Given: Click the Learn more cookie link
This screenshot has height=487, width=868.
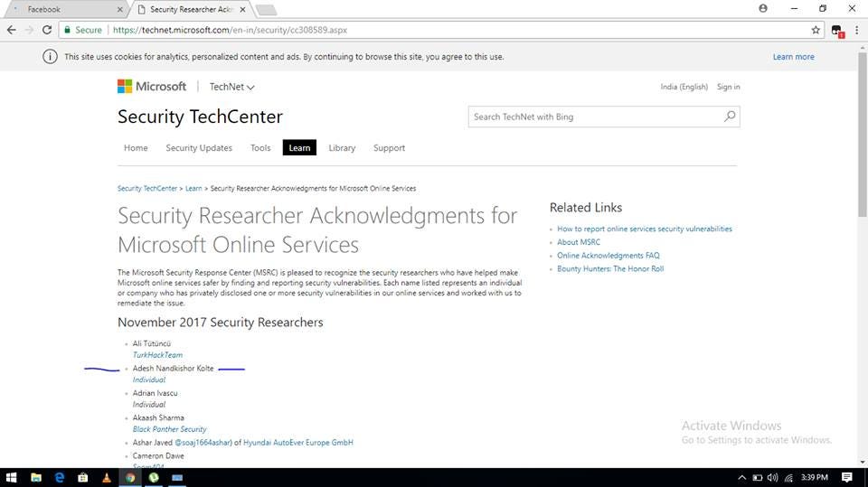Looking at the screenshot, I should coord(793,56).
